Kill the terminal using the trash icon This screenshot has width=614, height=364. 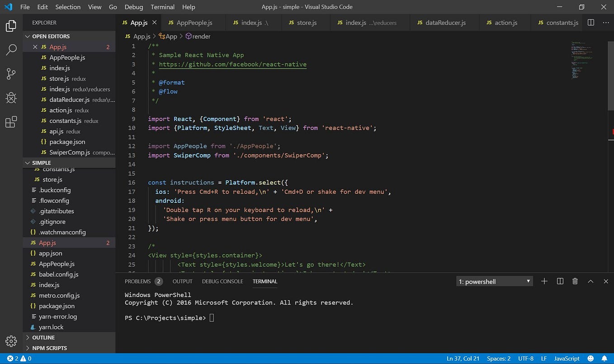tap(575, 281)
